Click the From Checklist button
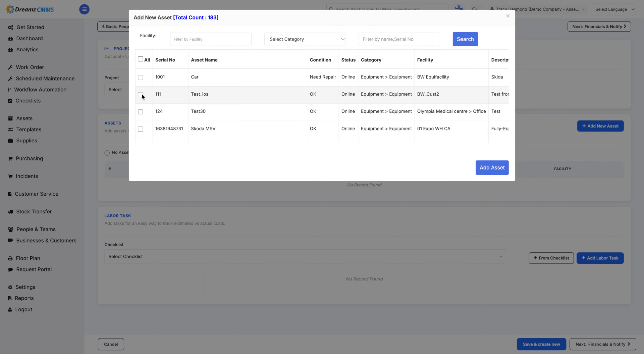The width and height of the screenshot is (644, 354). point(551,258)
